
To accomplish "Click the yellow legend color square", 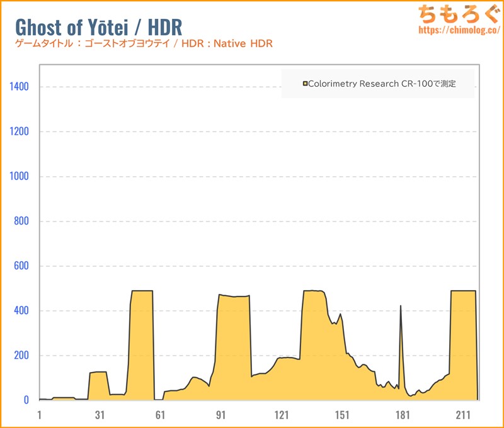I will tap(306, 83).
